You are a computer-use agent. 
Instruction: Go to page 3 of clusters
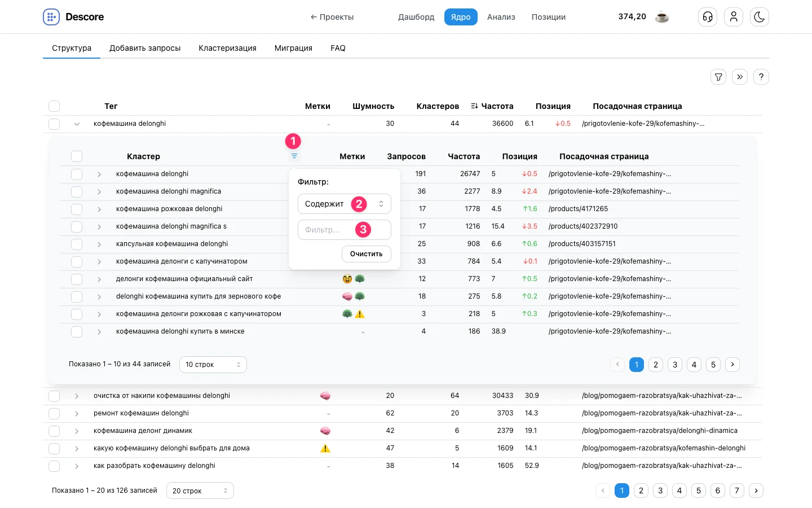pyautogui.click(x=675, y=365)
